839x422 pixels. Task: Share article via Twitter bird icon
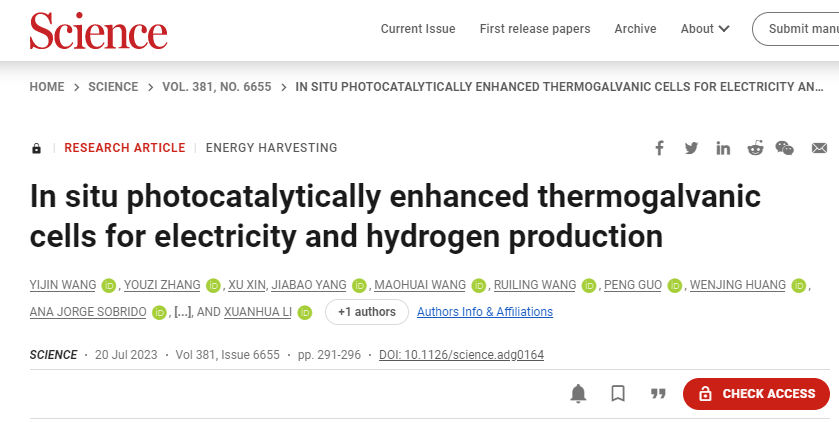coord(691,148)
